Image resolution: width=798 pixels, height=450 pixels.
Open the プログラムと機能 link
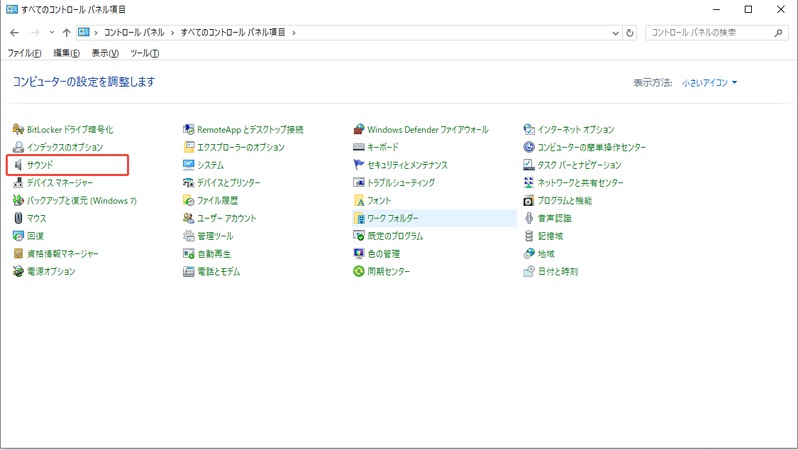(565, 201)
